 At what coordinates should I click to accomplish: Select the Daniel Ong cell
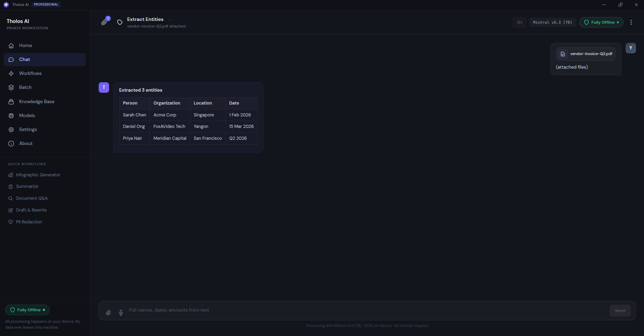[135, 127]
